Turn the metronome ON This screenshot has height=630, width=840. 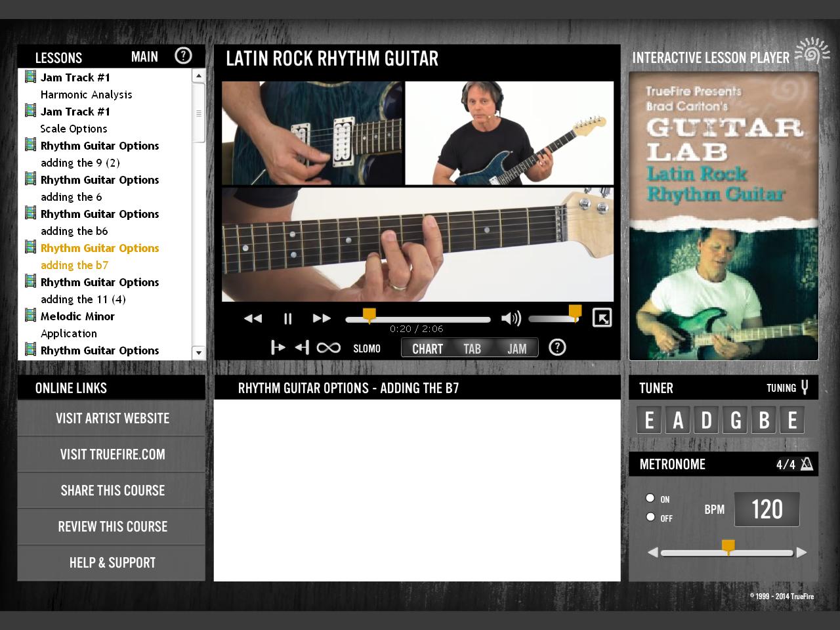[x=650, y=498]
